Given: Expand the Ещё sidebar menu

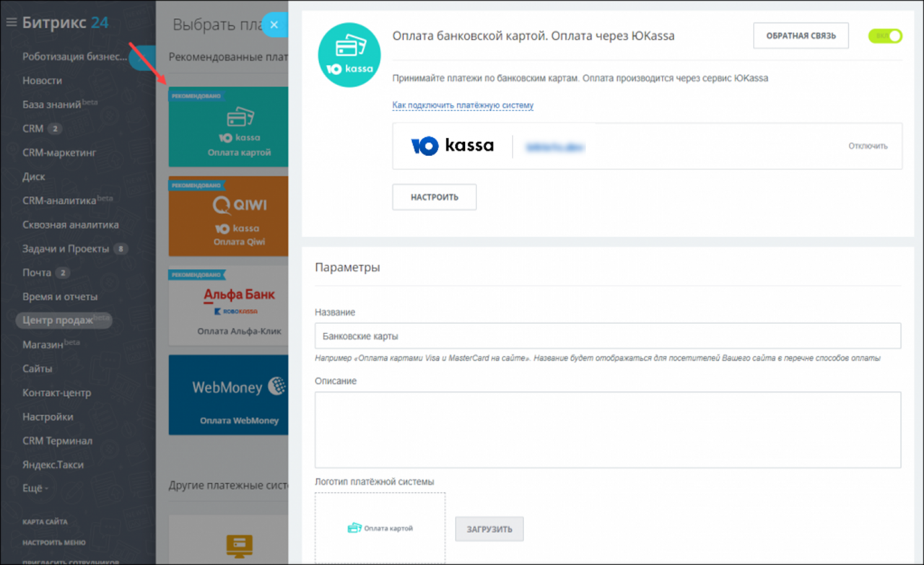Looking at the screenshot, I should tap(35, 489).
